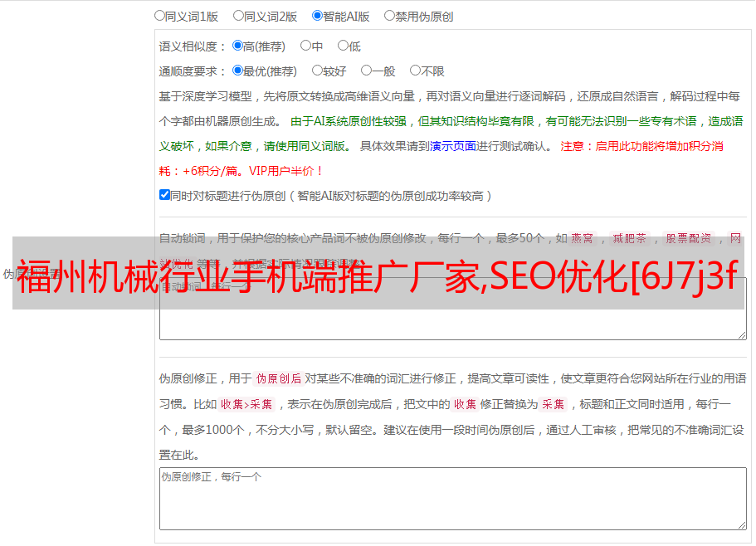Set 语义相似度 to 高(推荐)
Viewport: 756px width, 546px height.
click(237, 46)
